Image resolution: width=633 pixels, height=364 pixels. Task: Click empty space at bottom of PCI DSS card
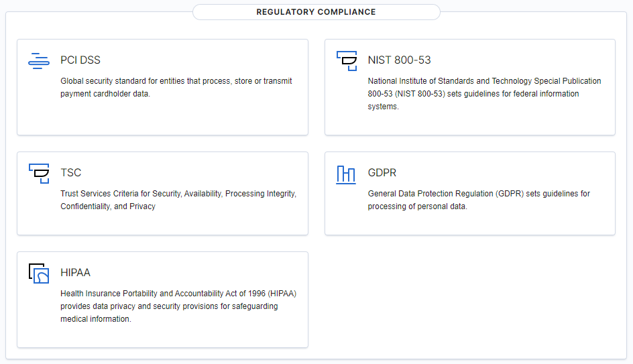coord(162,119)
